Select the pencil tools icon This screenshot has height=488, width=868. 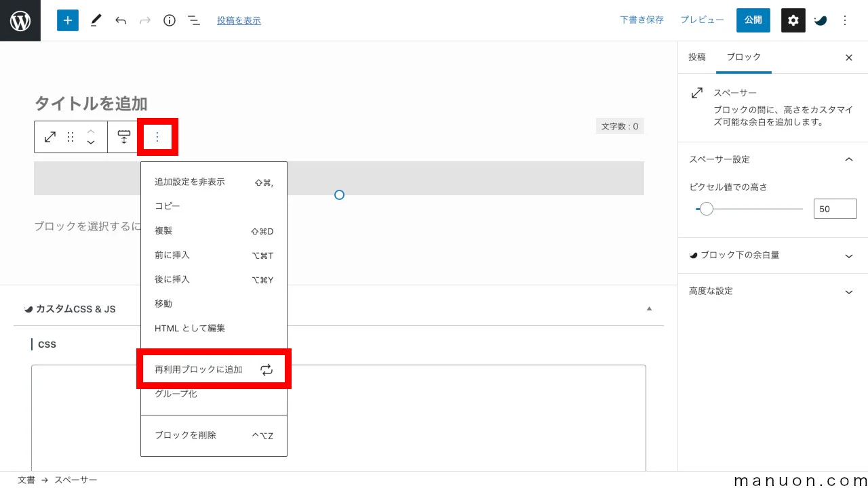click(x=96, y=20)
